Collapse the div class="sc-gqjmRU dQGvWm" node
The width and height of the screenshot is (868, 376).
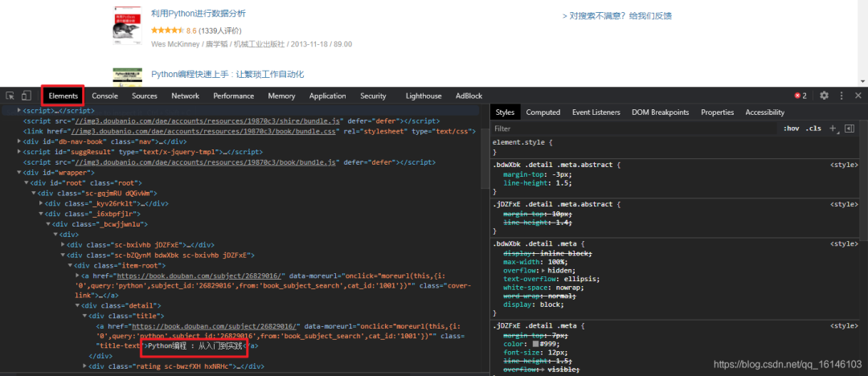[x=33, y=194]
